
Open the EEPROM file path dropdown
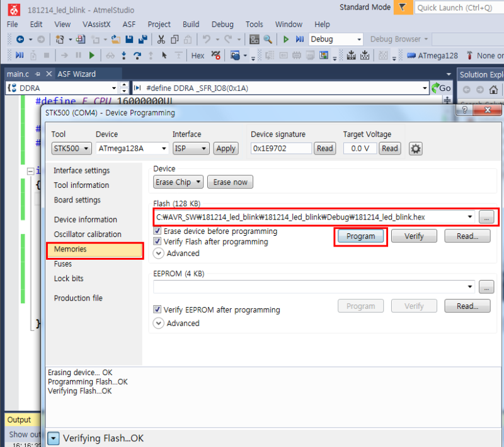(x=469, y=286)
